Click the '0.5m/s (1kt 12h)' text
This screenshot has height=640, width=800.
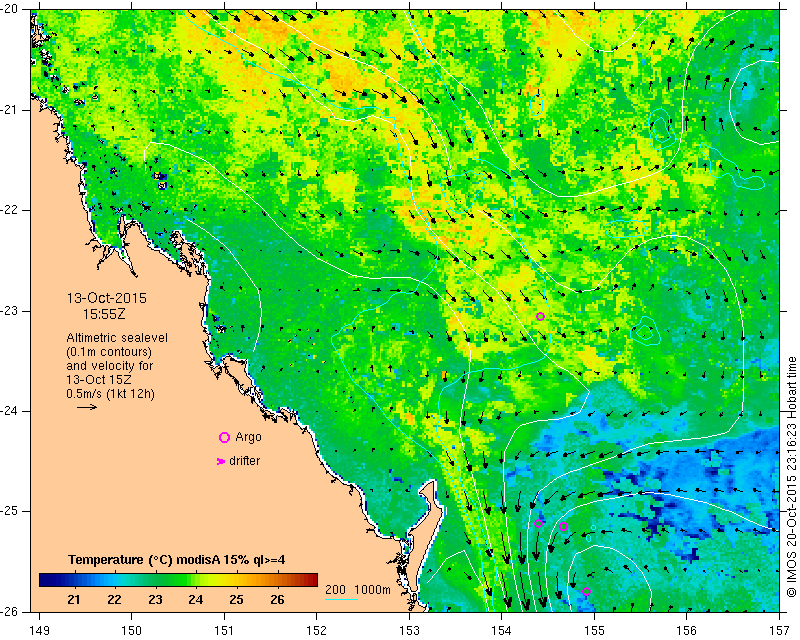click(x=110, y=394)
